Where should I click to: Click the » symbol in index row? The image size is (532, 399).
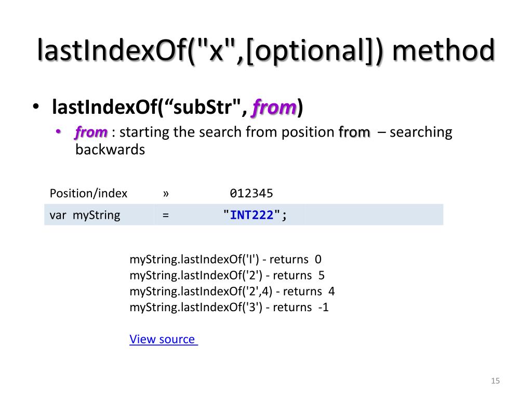tap(166, 194)
